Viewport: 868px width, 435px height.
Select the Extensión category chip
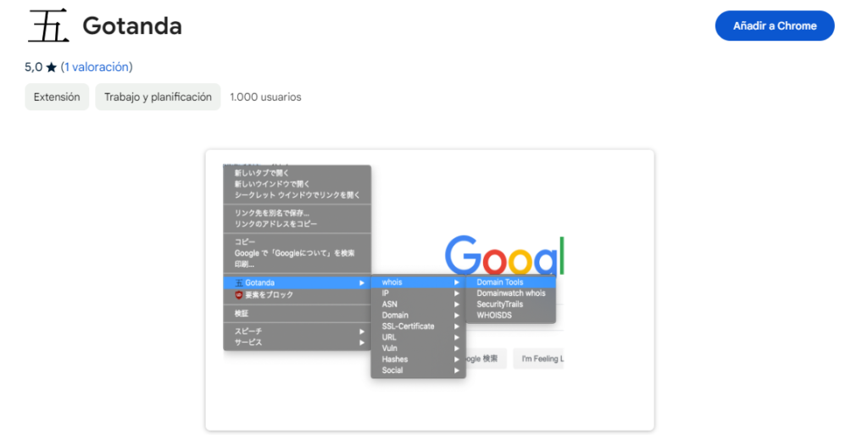pyautogui.click(x=57, y=97)
